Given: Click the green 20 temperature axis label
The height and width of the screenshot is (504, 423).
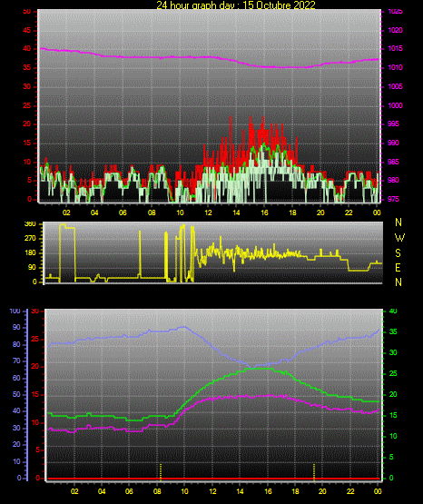Looking at the screenshot, I should coord(393,395).
